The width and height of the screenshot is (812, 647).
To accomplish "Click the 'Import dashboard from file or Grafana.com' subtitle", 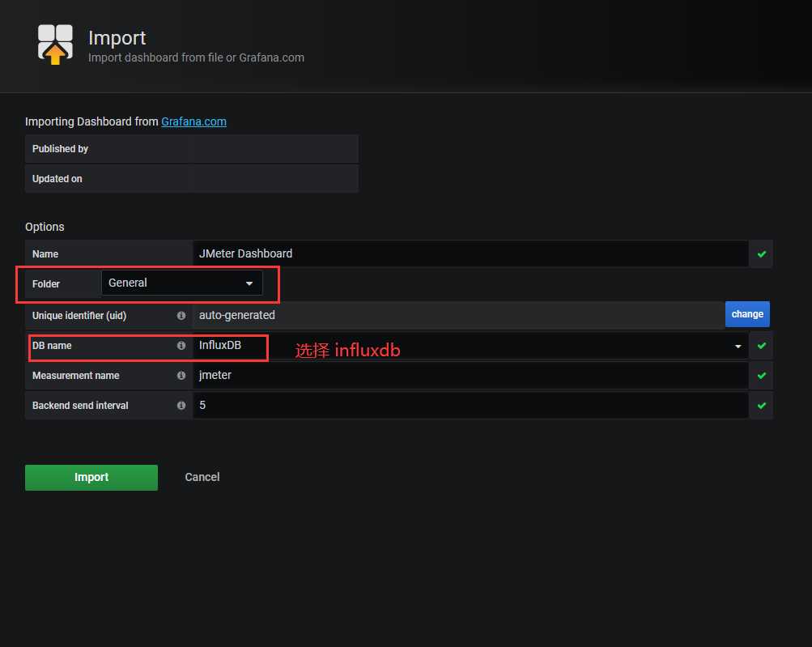I will [196, 57].
